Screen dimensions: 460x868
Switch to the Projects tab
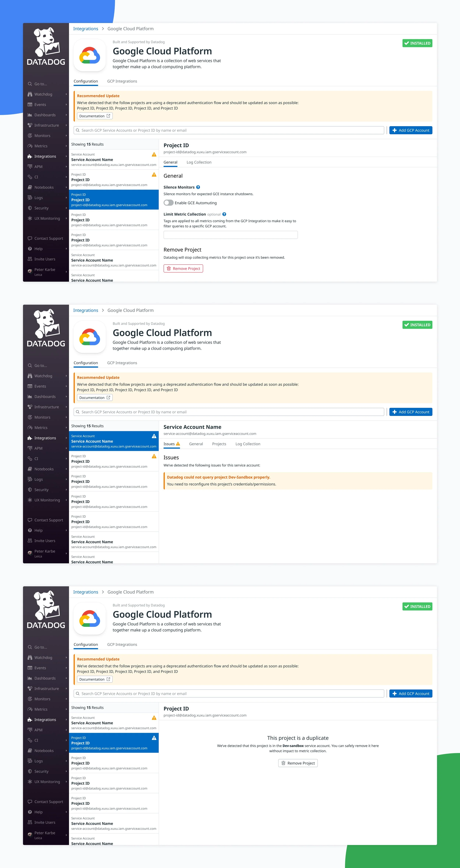tap(219, 444)
